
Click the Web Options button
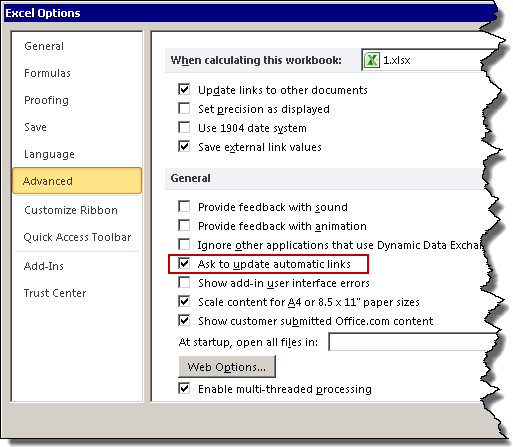pos(227,367)
